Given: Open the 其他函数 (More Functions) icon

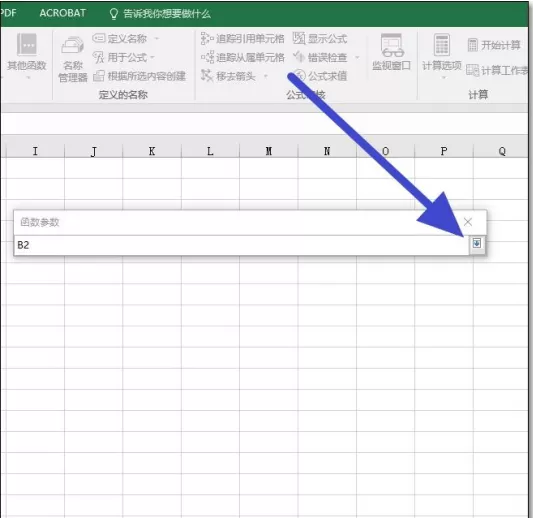Looking at the screenshot, I should pyautogui.click(x=27, y=56).
